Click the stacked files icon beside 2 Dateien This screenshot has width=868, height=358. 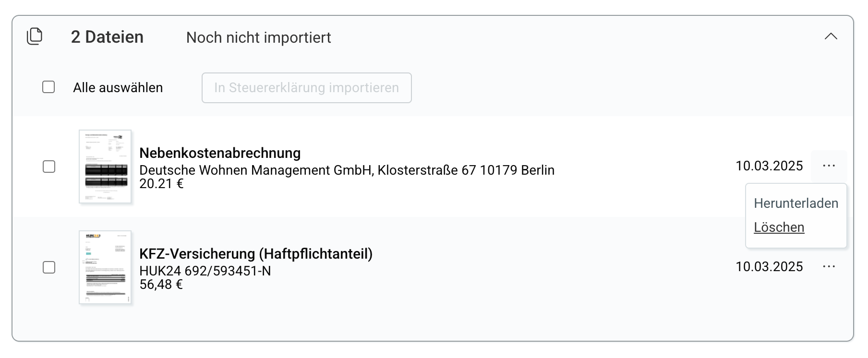pos(35,36)
